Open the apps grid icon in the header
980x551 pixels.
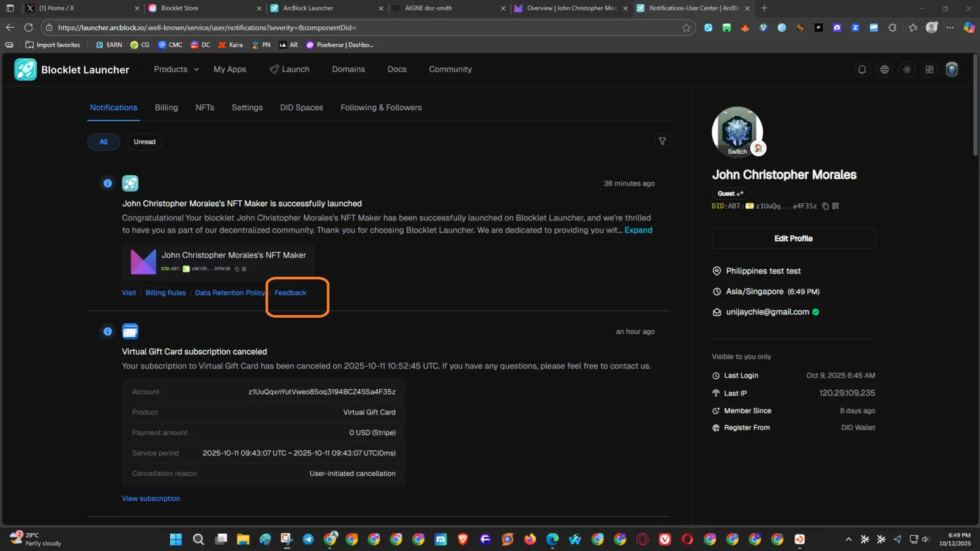(929, 70)
